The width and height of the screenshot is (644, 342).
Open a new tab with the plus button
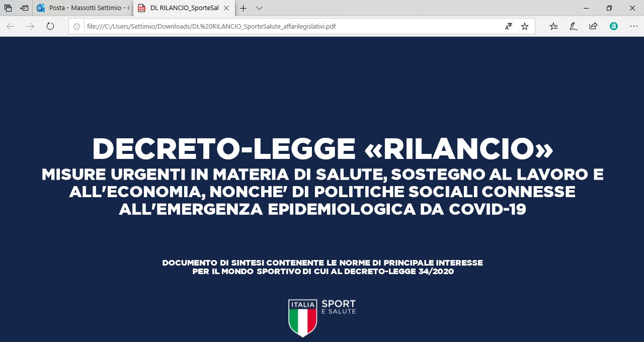point(243,8)
